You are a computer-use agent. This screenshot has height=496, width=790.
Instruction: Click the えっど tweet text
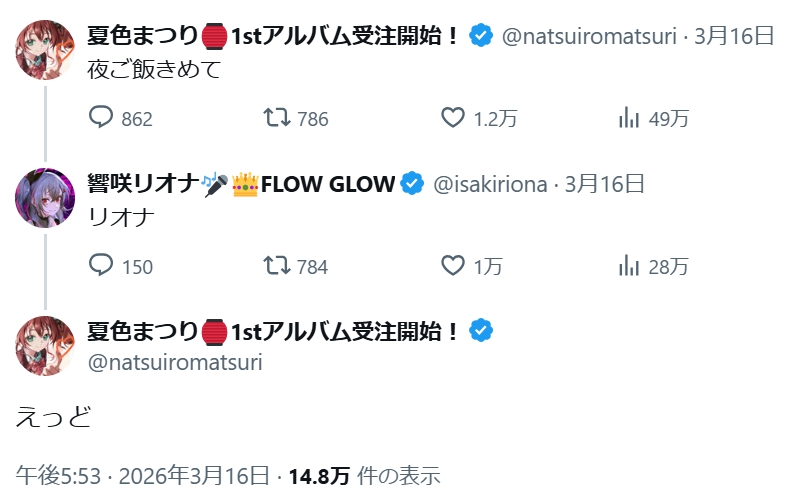tap(54, 417)
